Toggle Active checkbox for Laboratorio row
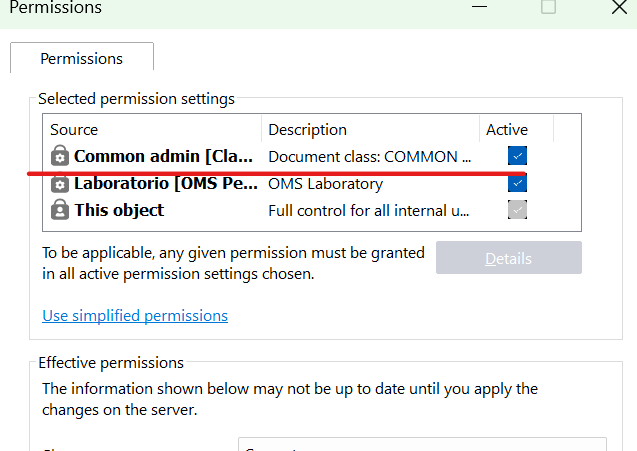Viewport: 637px width, 451px height. [x=517, y=184]
